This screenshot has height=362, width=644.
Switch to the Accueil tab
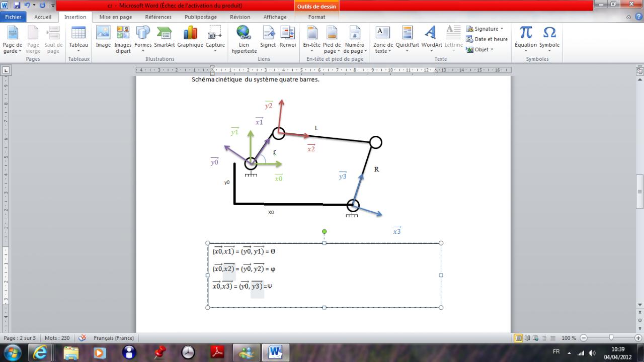[43, 17]
